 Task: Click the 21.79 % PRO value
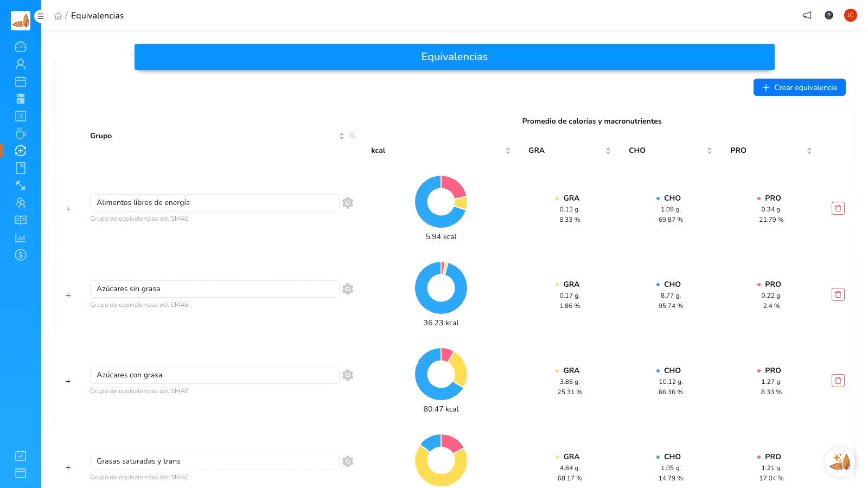pos(771,220)
